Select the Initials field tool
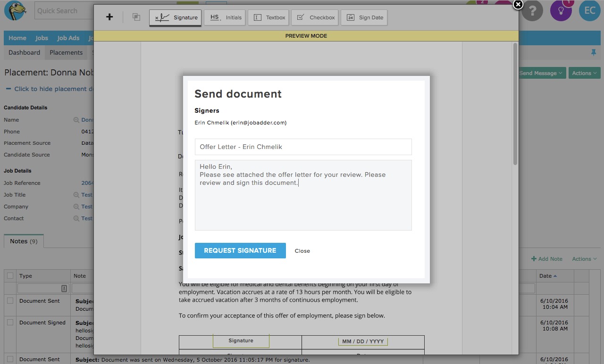Viewport: 604px width, 364px height. point(225,17)
